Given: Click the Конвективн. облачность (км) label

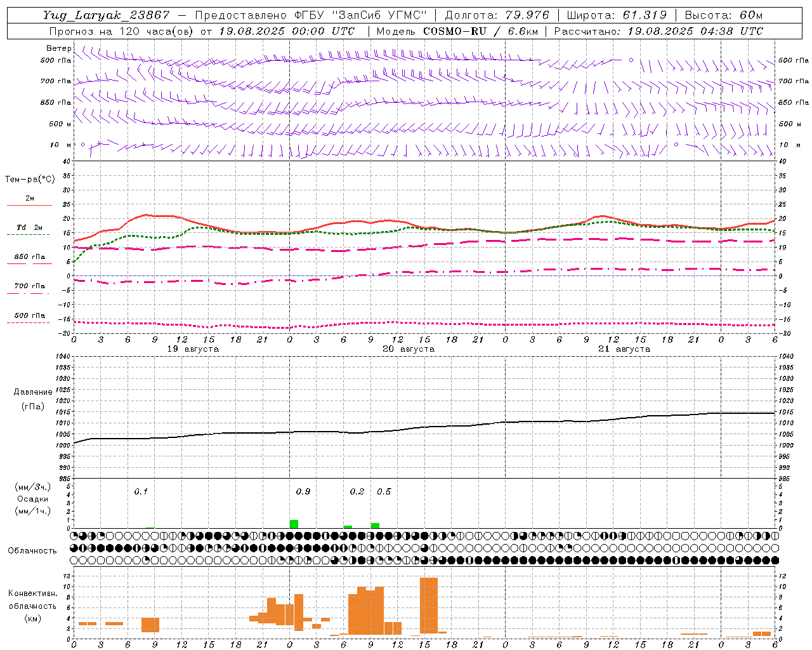Looking at the screenshot, I should click(x=32, y=606).
